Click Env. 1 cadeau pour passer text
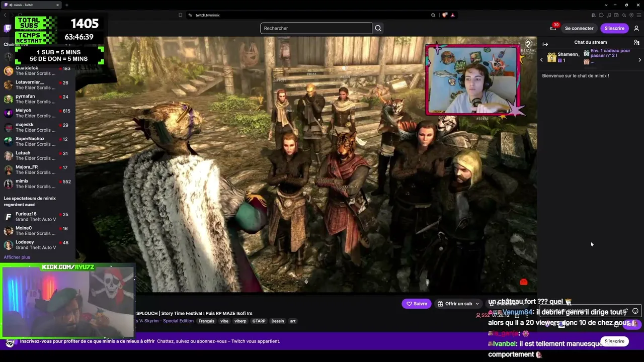Viewport: 644px width, 362px height. 610,53
